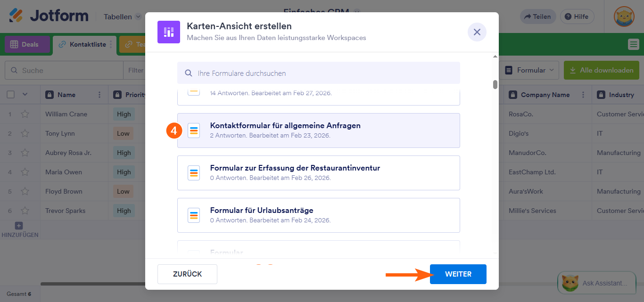The image size is (644, 302).
Task: Select Kontaktformular für allgemeine Anfragen from the list
Action: [x=318, y=131]
